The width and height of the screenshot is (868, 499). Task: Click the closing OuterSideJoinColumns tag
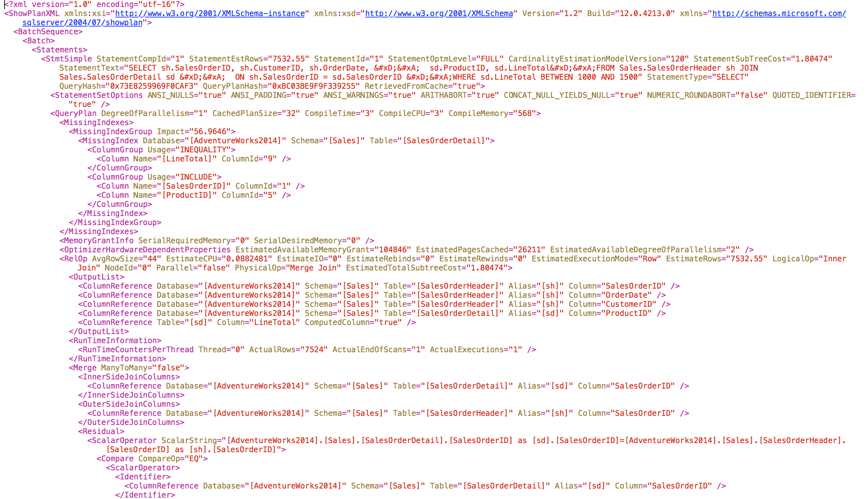131,422
